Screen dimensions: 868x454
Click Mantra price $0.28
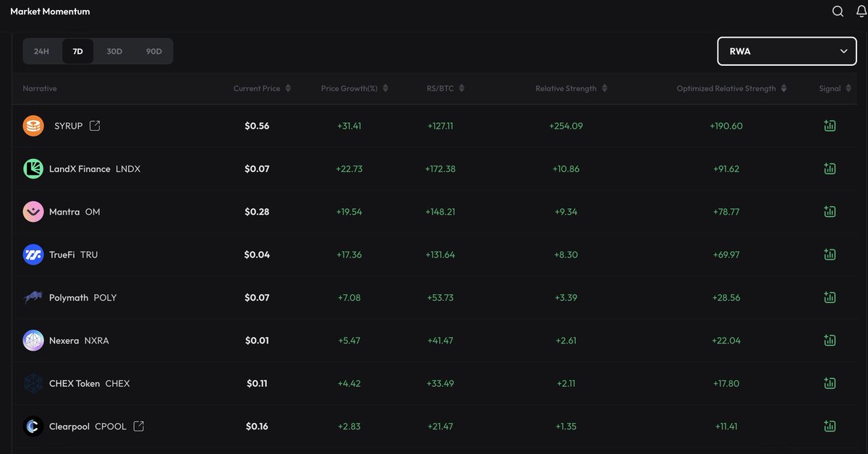[x=257, y=212]
